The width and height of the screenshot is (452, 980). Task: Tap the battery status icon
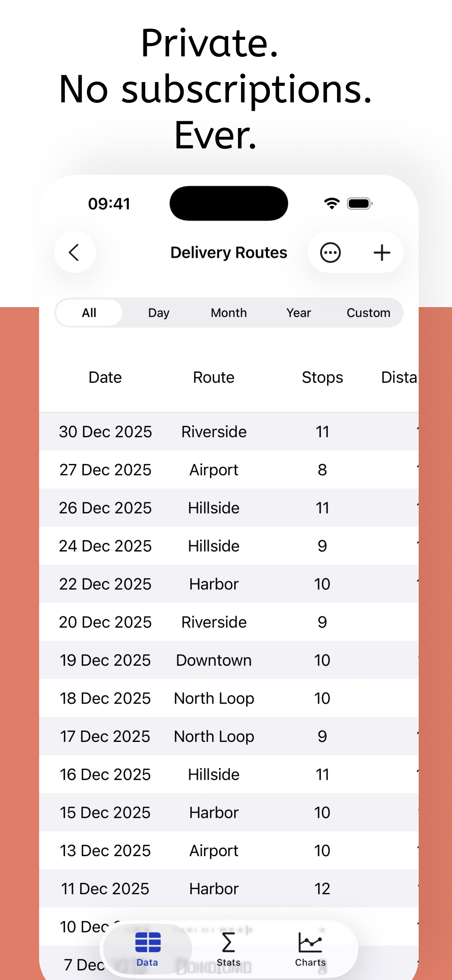[360, 203]
